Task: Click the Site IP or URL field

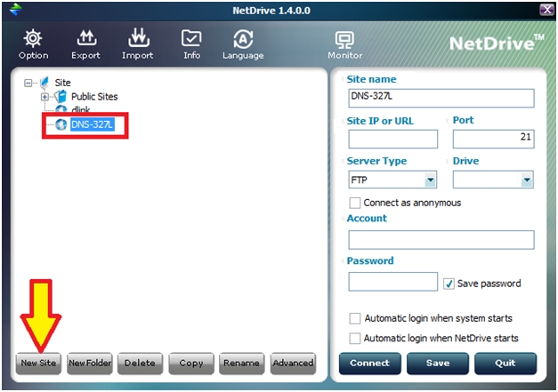Action: click(x=392, y=139)
